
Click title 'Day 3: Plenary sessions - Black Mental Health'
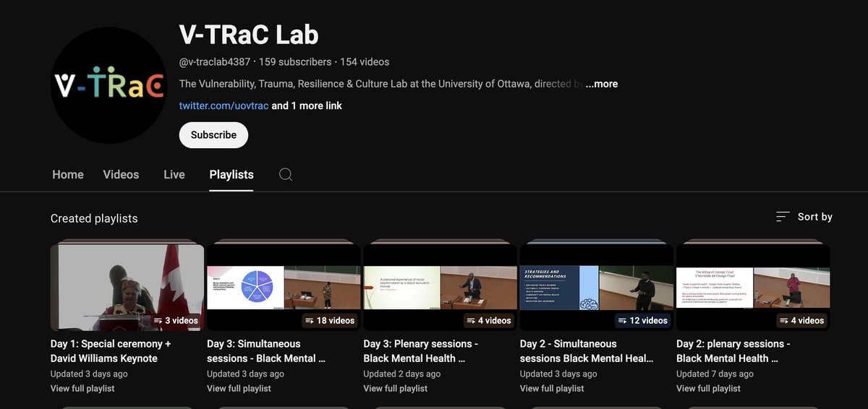coord(421,351)
